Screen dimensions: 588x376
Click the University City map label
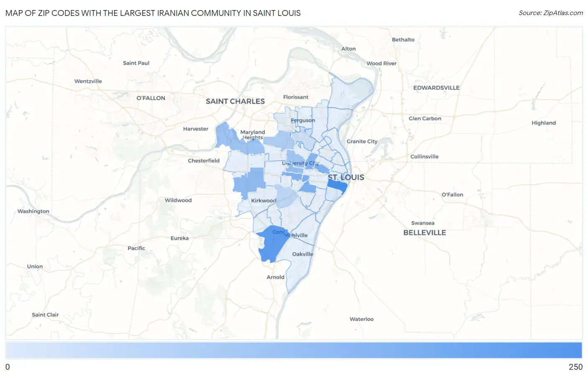click(x=300, y=163)
